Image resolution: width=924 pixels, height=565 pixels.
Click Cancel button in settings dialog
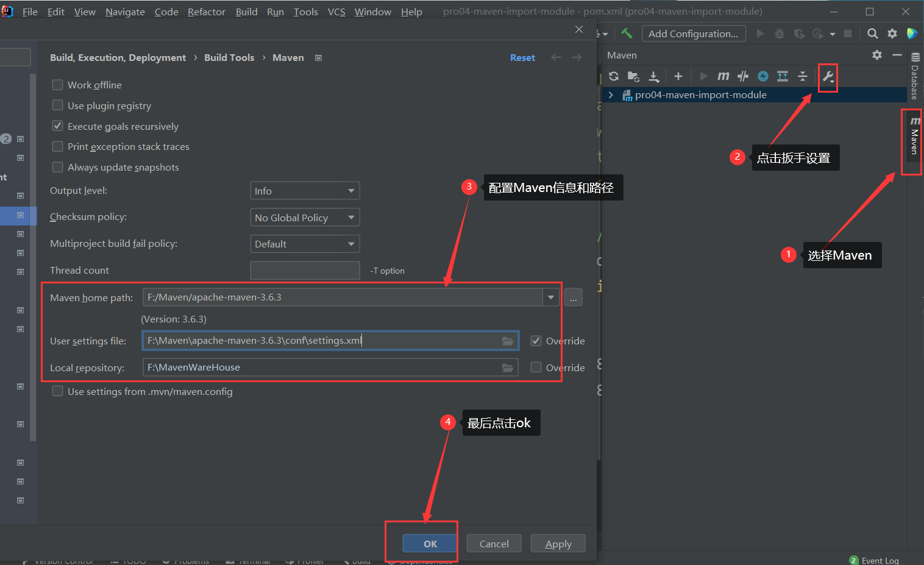[494, 544]
